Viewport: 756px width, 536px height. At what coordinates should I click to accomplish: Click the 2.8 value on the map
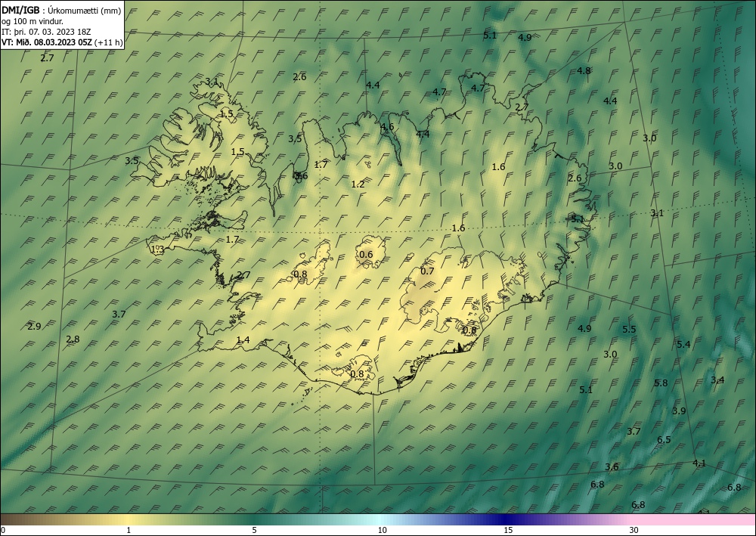[x=73, y=339]
